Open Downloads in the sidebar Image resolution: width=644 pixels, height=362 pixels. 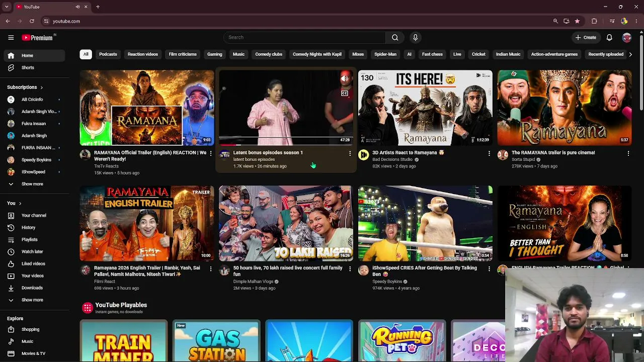34,288
